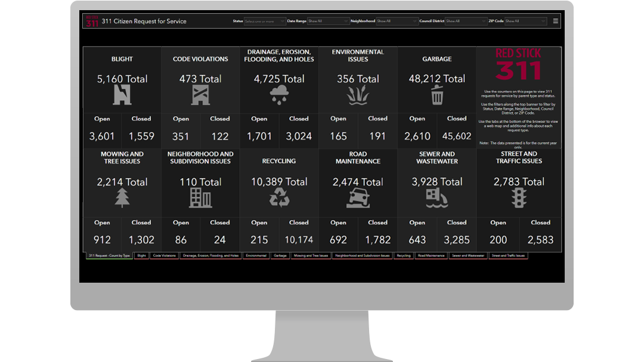The image size is (644, 362).
Task: Click Blight closed count 1,559
Action: click(x=141, y=137)
